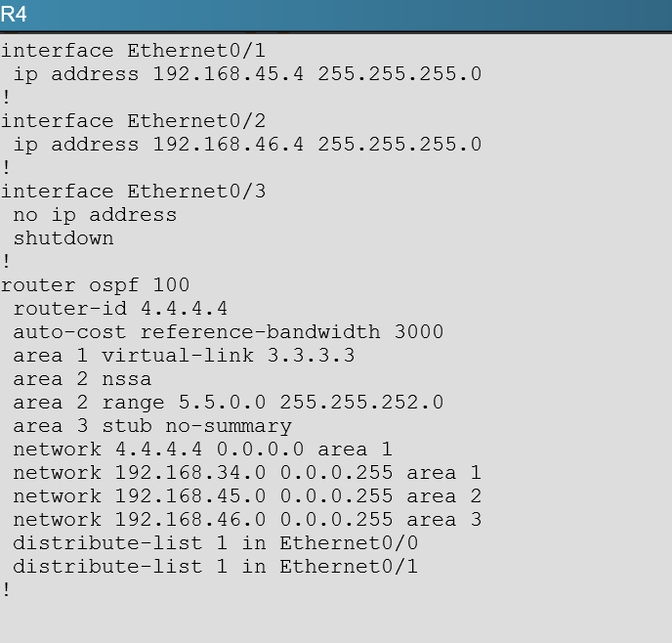Select the ip address 192.168.46.4 line
The width and height of the screenshot is (672, 643).
coord(247,145)
